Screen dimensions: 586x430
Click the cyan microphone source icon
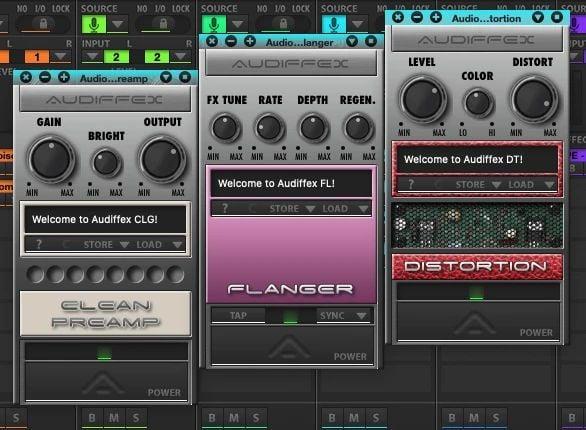click(333, 24)
